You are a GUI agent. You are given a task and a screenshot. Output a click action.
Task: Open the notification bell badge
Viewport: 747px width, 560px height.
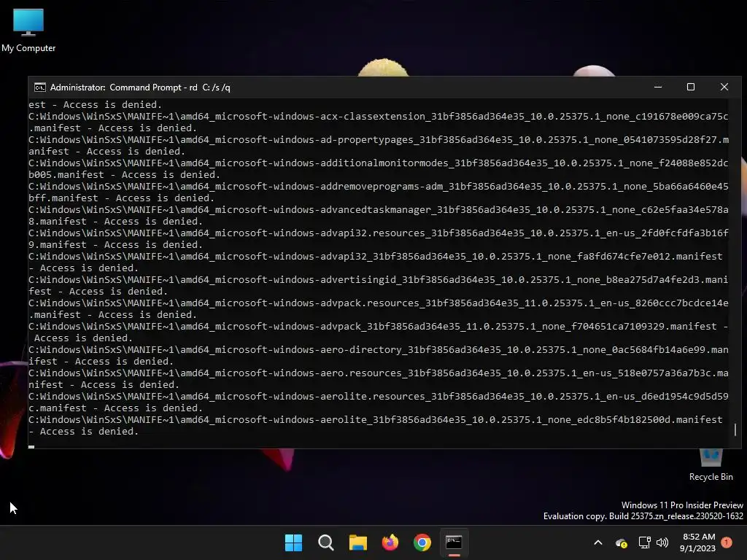pos(727,542)
